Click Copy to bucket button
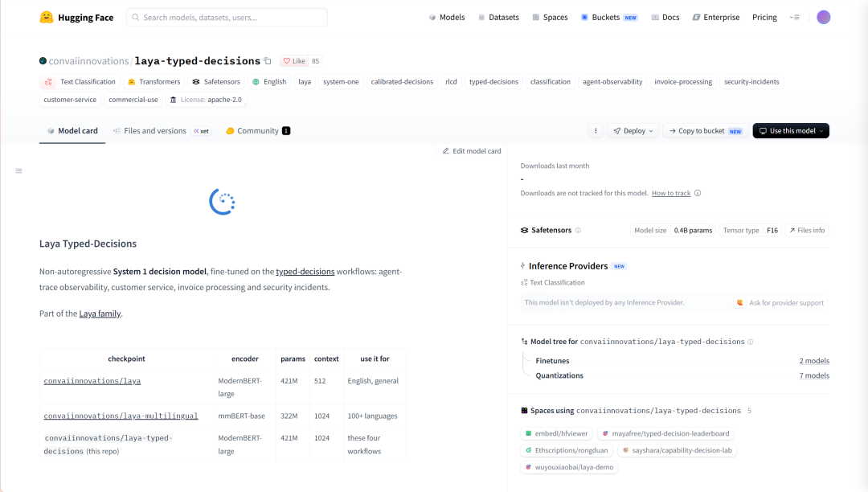This screenshot has height=492, width=868. (x=706, y=130)
